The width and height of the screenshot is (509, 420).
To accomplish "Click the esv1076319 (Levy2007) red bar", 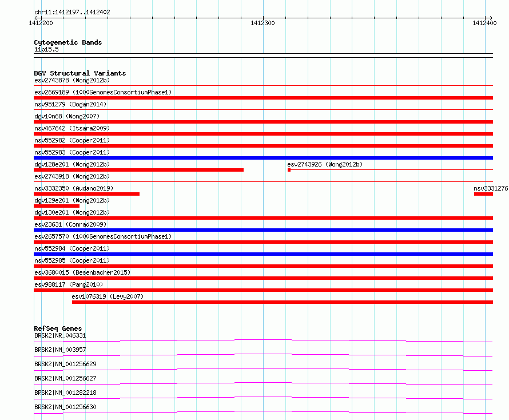I will 283,302.
